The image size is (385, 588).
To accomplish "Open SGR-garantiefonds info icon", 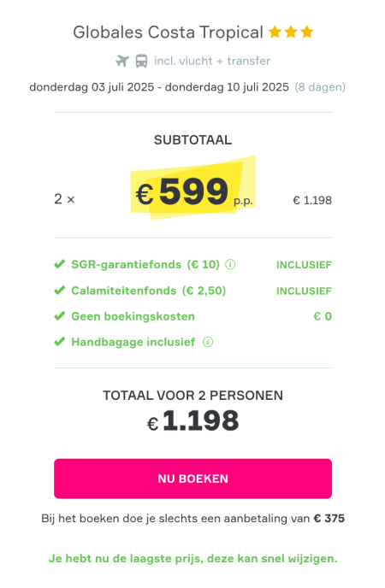I will click(x=230, y=265).
